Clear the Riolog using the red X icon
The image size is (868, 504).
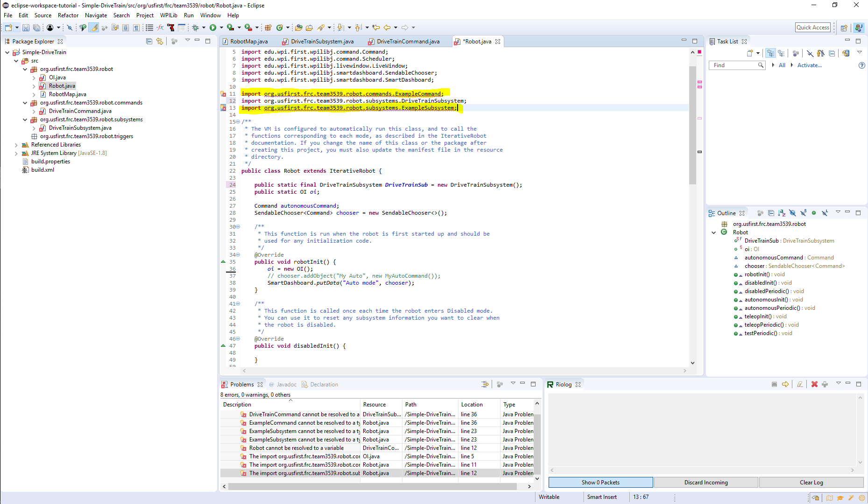pyautogui.click(x=814, y=384)
